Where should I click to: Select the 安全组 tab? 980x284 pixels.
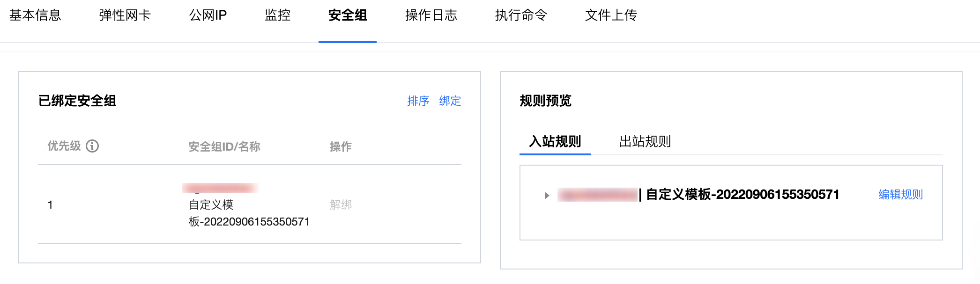tap(348, 15)
